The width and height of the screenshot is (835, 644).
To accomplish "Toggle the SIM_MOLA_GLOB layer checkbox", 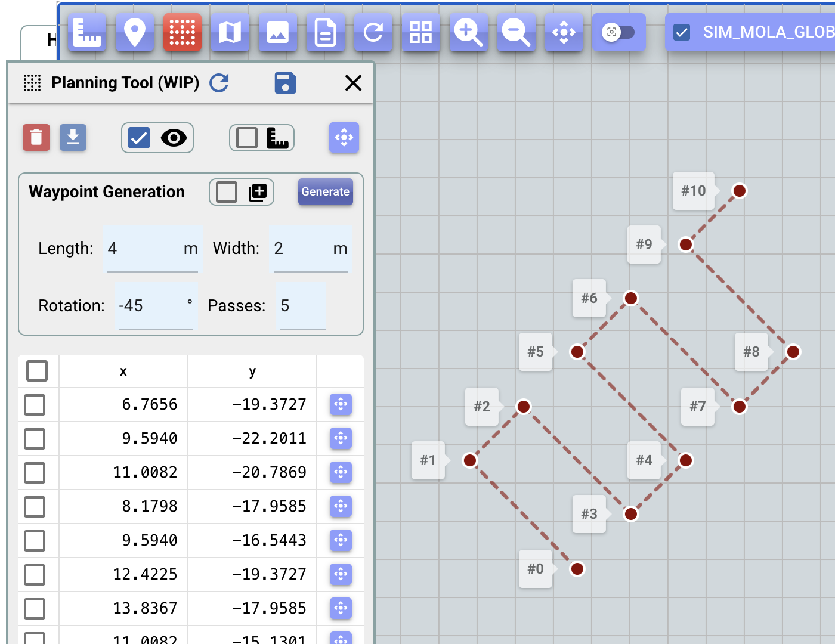I will pos(682,32).
